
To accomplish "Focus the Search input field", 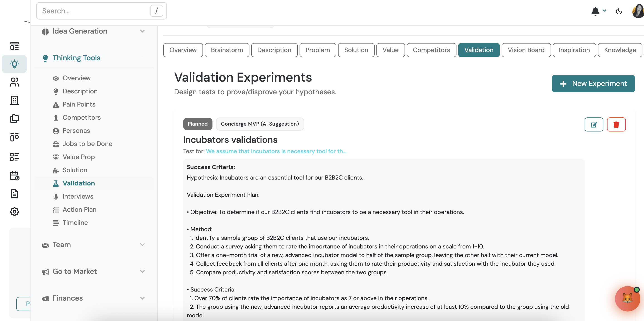I will click(95, 11).
